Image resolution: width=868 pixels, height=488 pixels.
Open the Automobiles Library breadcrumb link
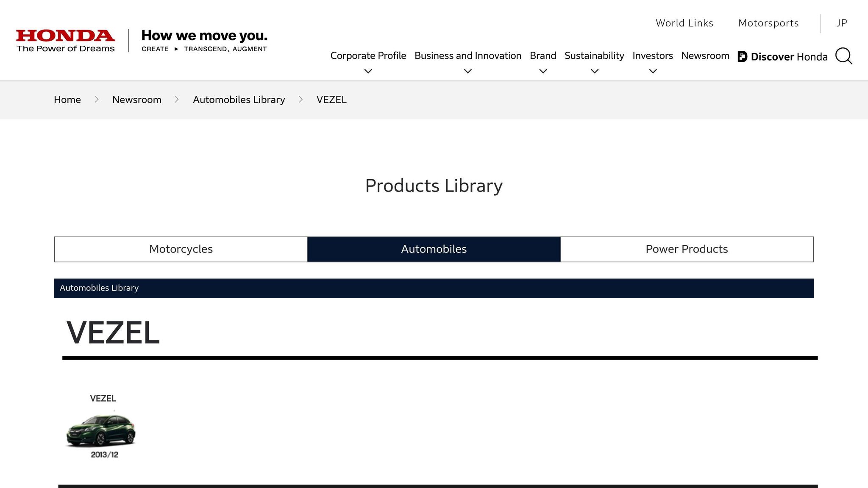click(x=239, y=100)
